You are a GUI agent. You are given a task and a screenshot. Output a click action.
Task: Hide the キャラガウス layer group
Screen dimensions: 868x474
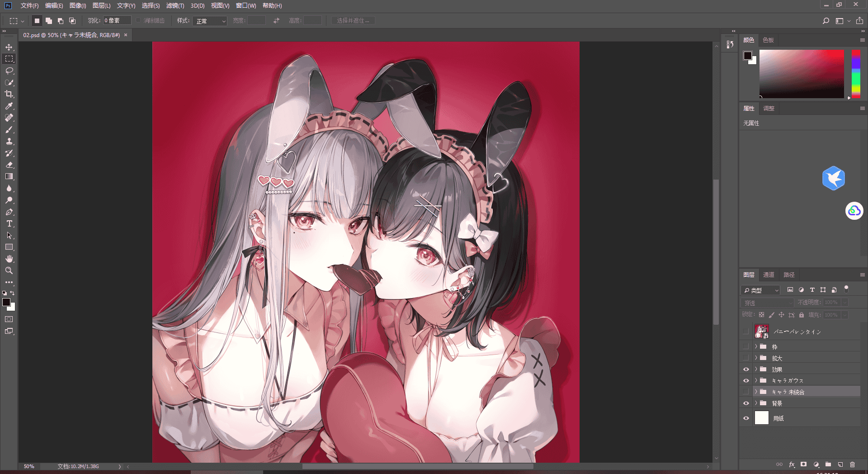point(746,381)
